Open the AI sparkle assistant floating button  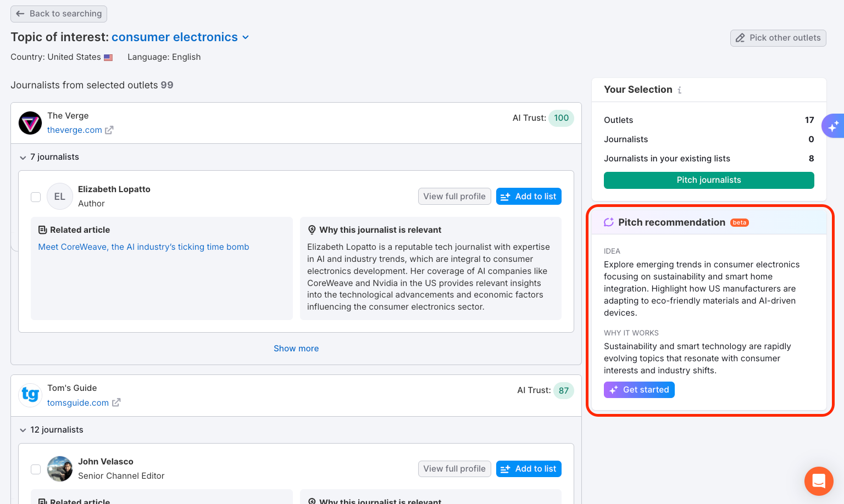(x=833, y=126)
